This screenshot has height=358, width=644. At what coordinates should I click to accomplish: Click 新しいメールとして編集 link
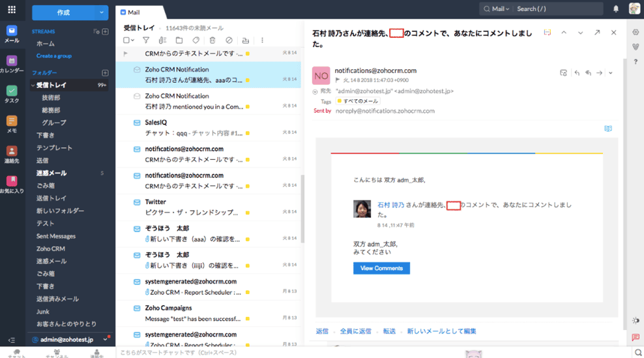441,331
